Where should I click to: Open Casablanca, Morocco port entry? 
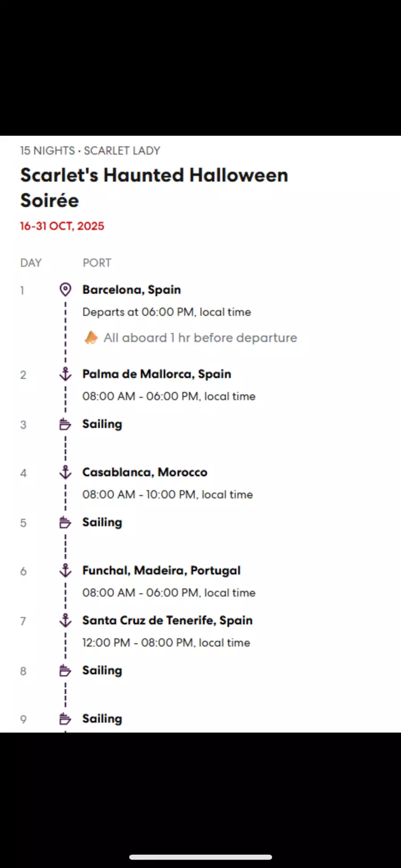[x=145, y=472]
